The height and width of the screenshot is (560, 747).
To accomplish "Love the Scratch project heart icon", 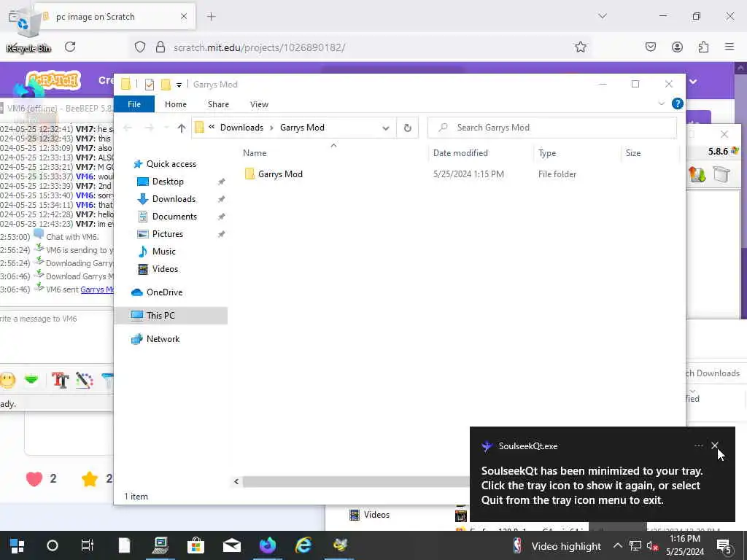I will click(34, 478).
